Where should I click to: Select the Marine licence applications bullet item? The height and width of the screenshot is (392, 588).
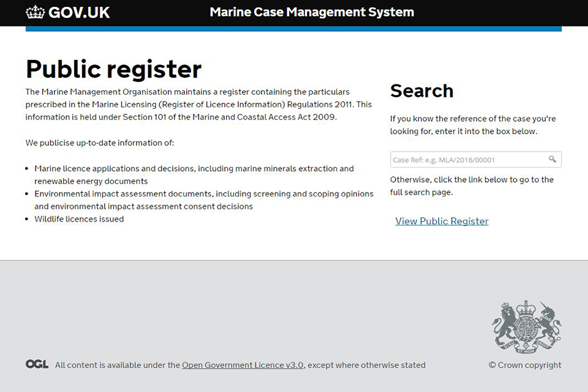click(194, 175)
